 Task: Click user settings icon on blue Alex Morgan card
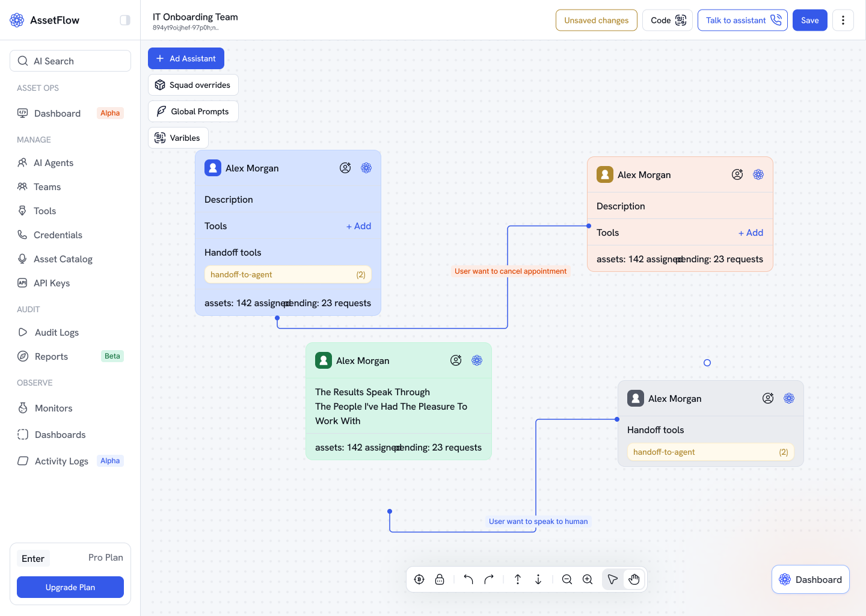(345, 168)
